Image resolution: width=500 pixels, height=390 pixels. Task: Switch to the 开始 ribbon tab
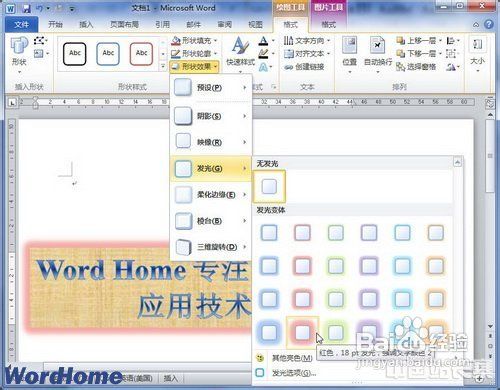click(x=56, y=24)
